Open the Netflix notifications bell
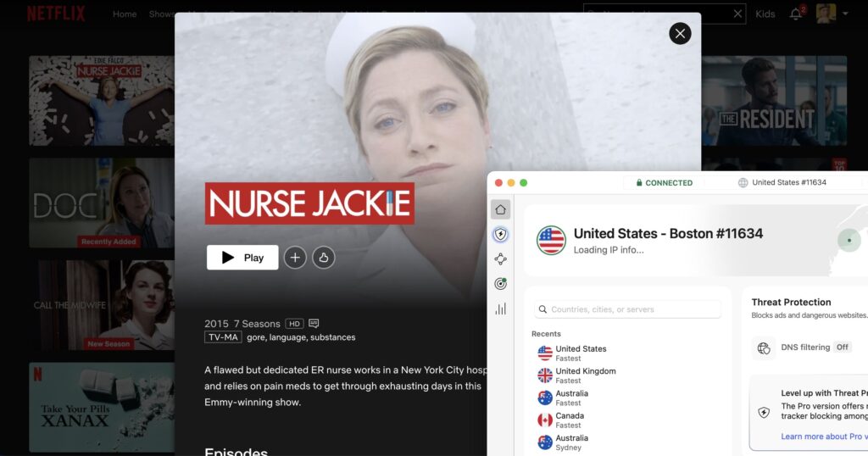The image size is (868, 456). (796, 14)
